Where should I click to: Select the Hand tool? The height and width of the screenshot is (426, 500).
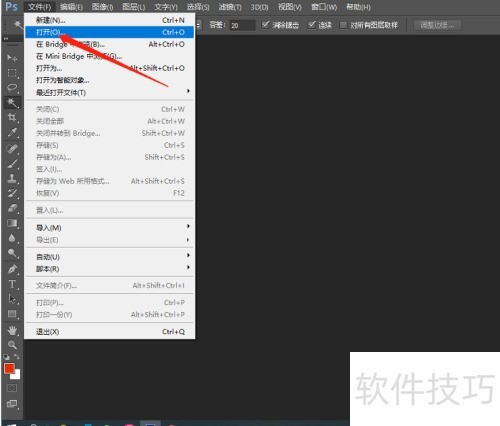(x=12, y=330)
